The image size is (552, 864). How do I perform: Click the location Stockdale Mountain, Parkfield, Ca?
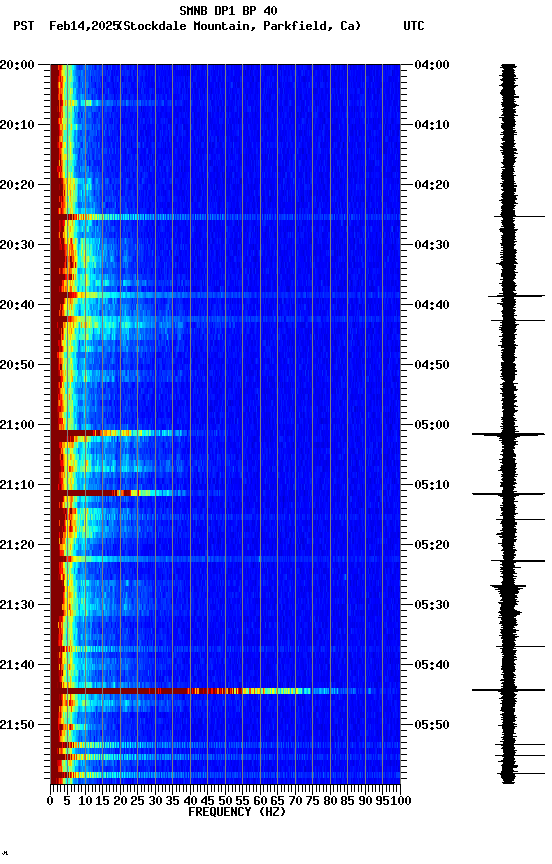(x=240, y=26)
